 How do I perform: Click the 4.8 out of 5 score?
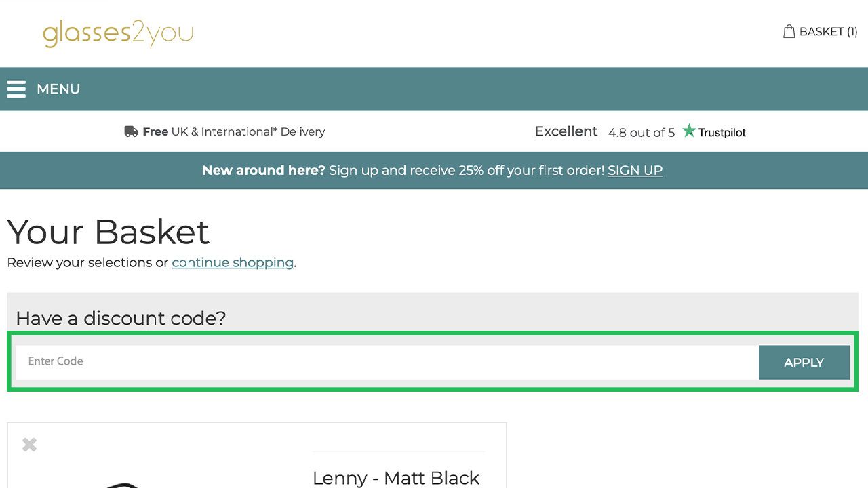[x=642, y=133]
